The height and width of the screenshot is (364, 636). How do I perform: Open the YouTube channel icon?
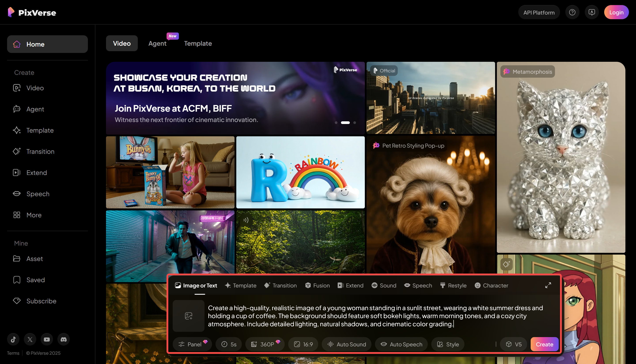click(x=47, y=339)
